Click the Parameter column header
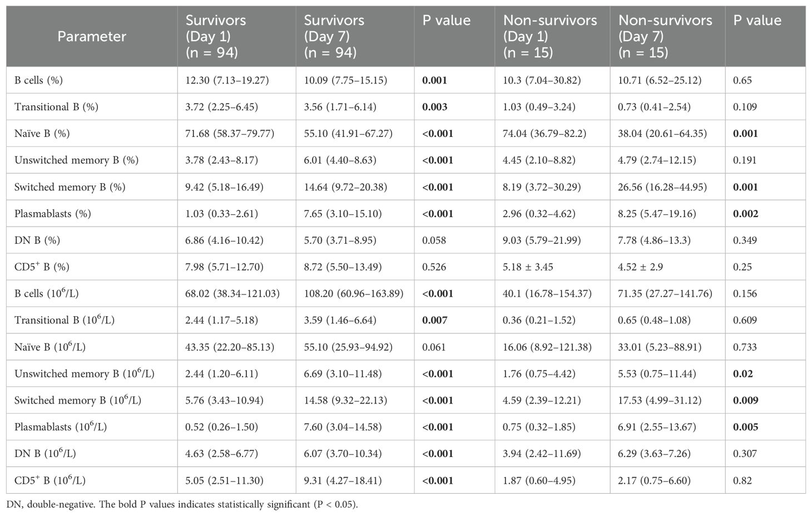This screenshot has width=812, height=516. 92,37
